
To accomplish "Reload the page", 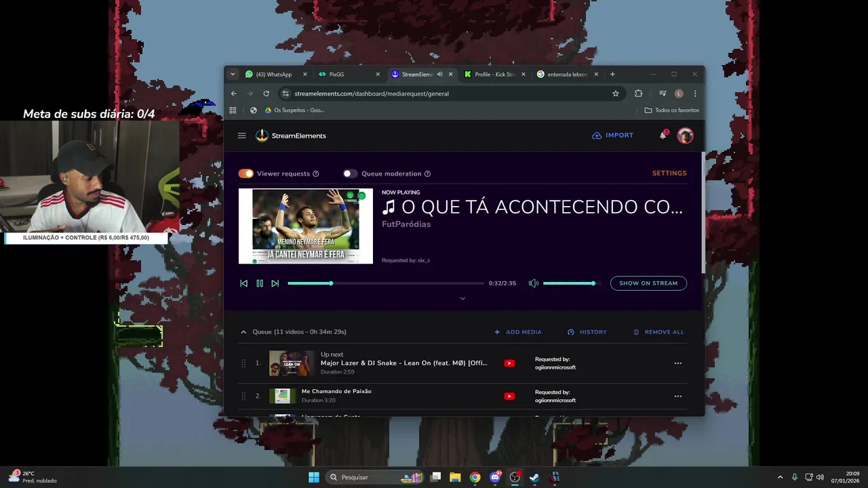I will 266,94.
